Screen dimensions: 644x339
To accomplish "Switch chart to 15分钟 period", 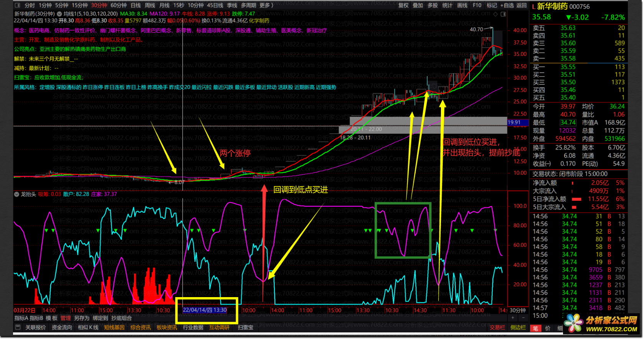I will (x=79, y=5).
